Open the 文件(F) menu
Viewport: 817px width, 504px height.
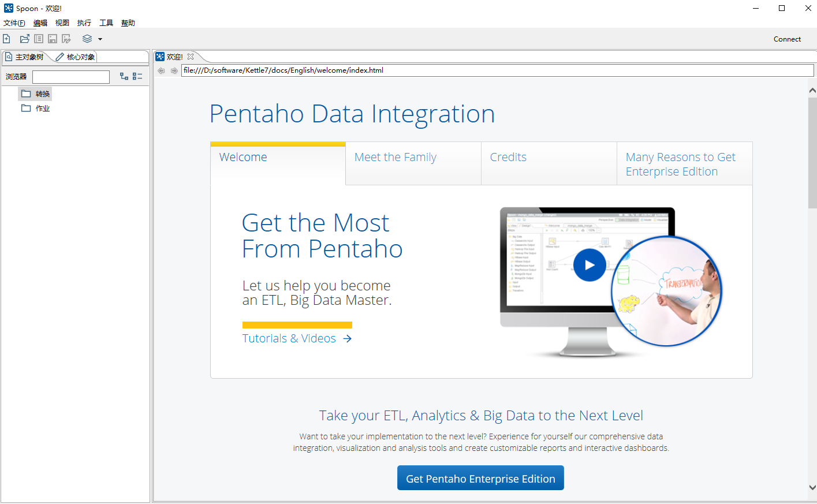coord(14,23)
